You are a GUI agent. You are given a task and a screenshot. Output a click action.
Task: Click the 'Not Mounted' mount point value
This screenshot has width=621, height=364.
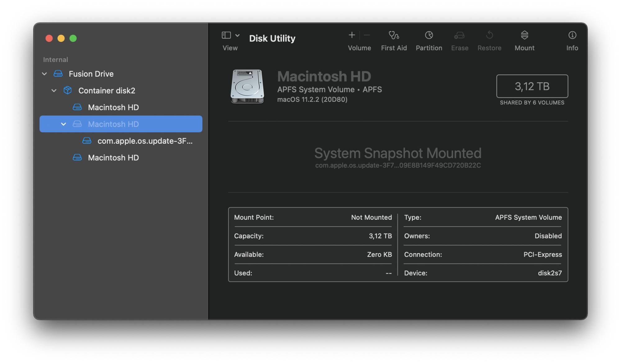371,218
